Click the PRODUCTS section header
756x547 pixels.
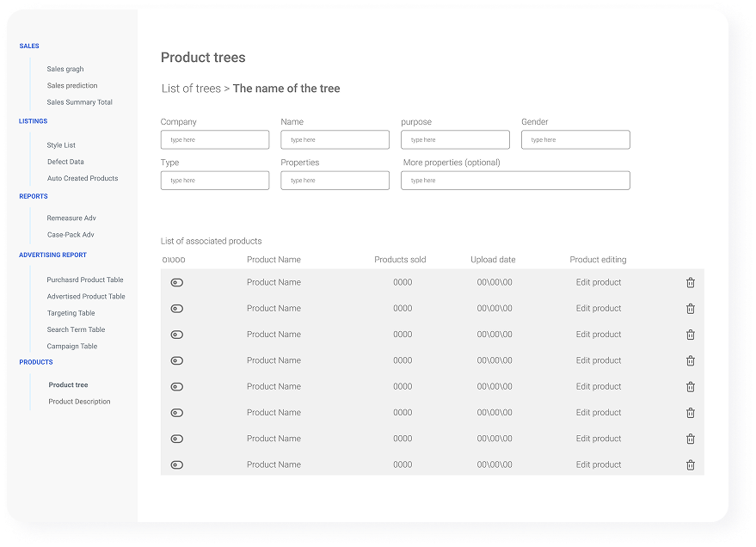click(x=35, y=362)
